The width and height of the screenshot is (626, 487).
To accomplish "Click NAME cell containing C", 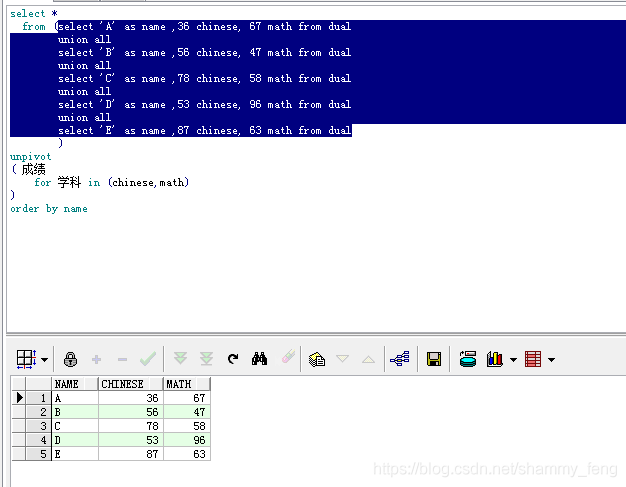I will click(x=75, y=426).
